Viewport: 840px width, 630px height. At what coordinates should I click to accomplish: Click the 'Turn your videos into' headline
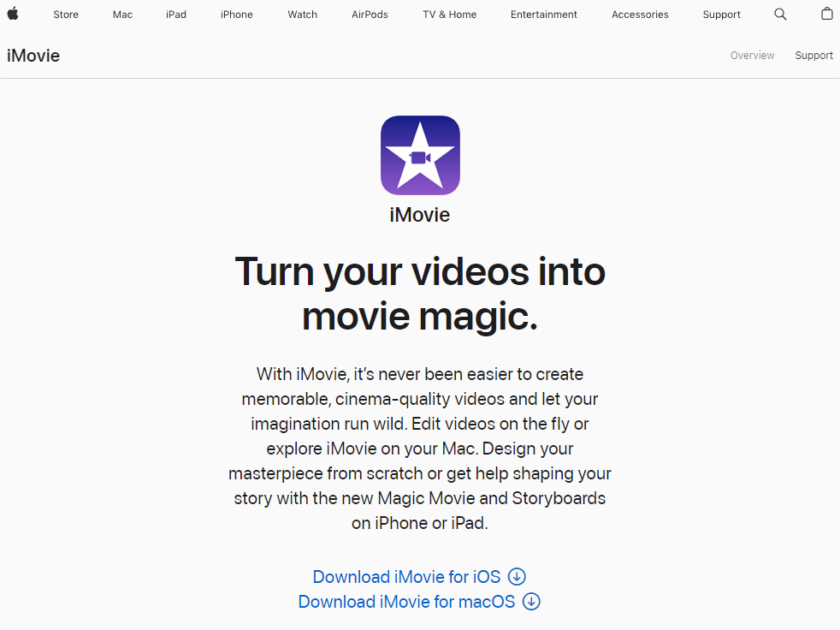420,271
